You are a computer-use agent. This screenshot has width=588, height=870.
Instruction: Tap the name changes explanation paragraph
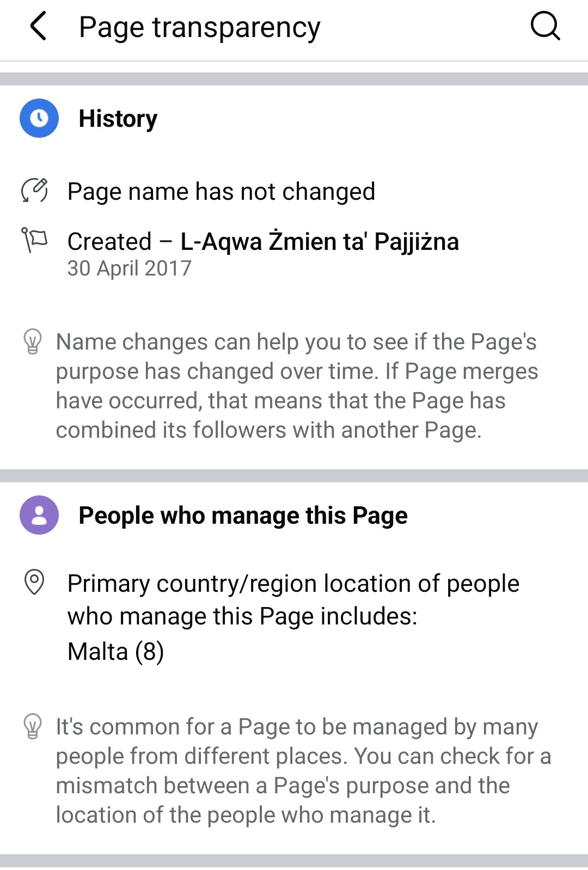(297, 386)
